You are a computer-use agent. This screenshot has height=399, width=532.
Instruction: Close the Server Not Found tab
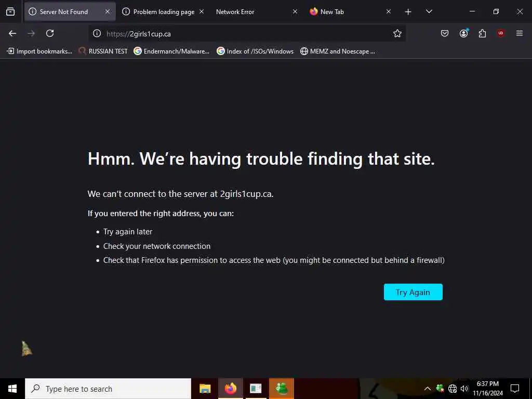(x=108, y=11)
